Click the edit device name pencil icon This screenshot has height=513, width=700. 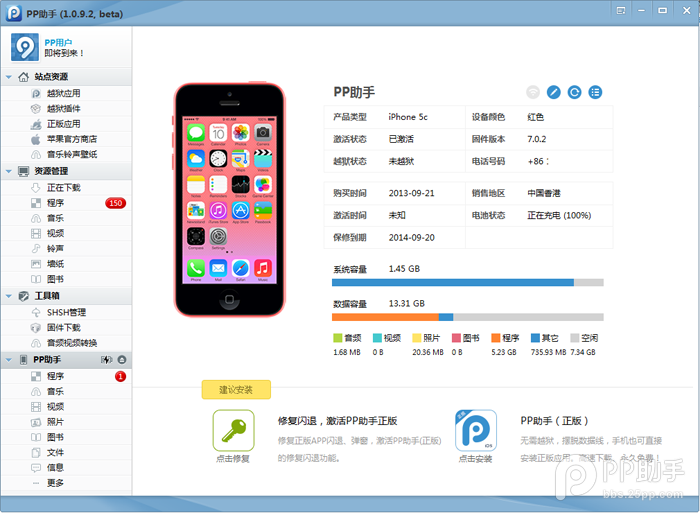[554, 92]
